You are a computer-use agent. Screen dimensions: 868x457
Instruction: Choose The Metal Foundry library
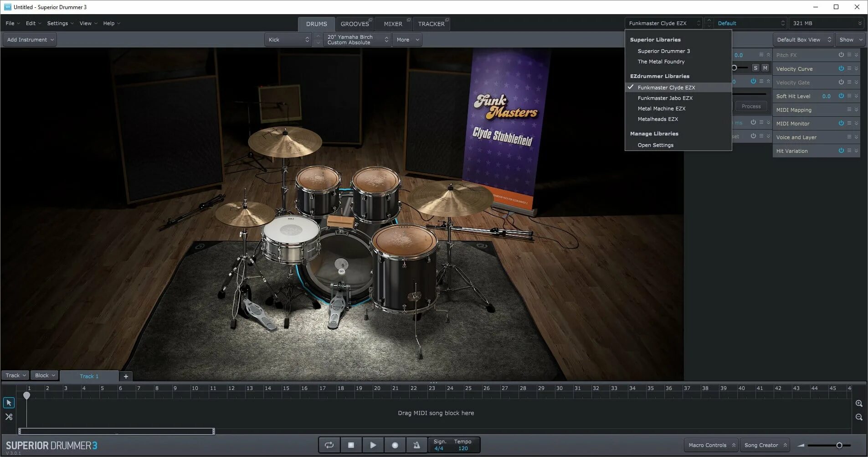[x=678, y=62]
